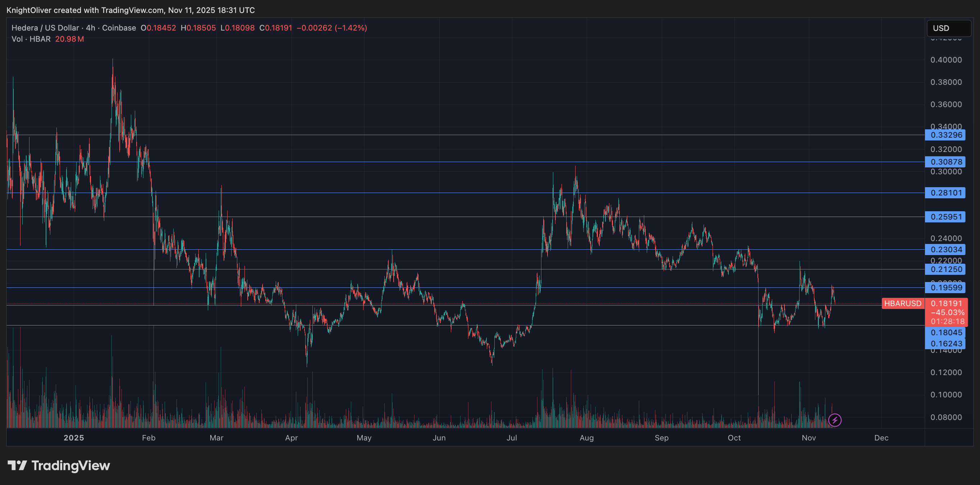
Task: Open the USD currency selector
Action: (x=948, y=28)
